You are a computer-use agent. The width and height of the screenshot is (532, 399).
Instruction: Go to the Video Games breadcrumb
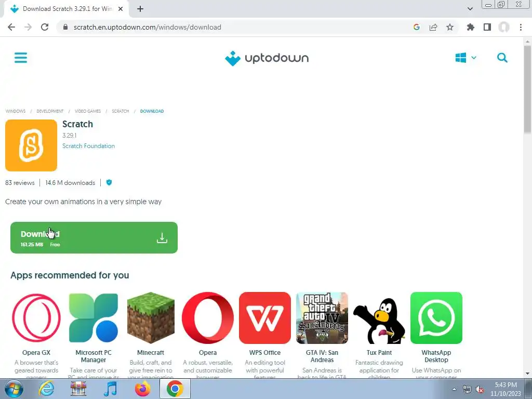point(87,111)
